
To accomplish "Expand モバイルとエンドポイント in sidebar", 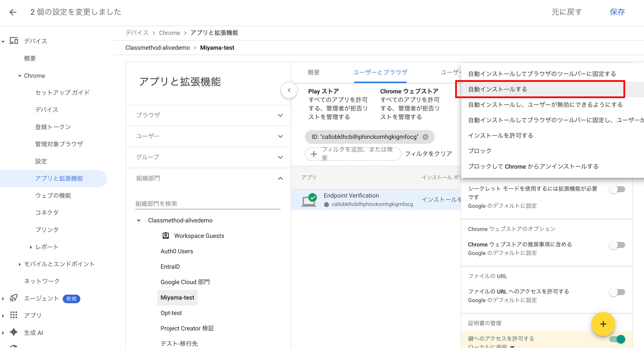I will (19, 264).
